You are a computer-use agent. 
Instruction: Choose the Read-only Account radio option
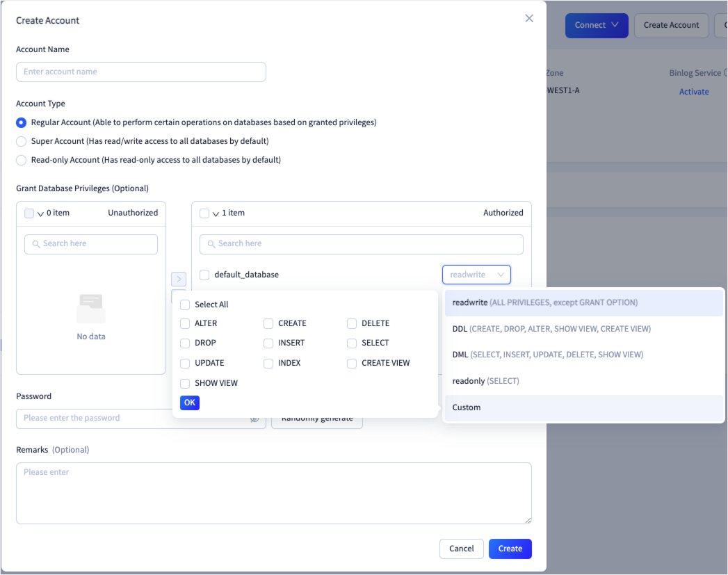tap(22, 160)
